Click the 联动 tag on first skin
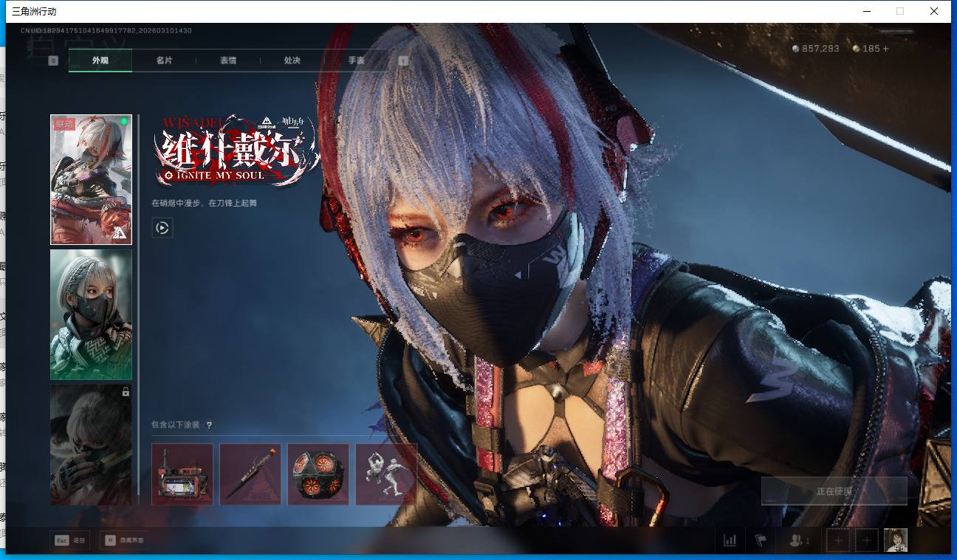 (64, 125)
